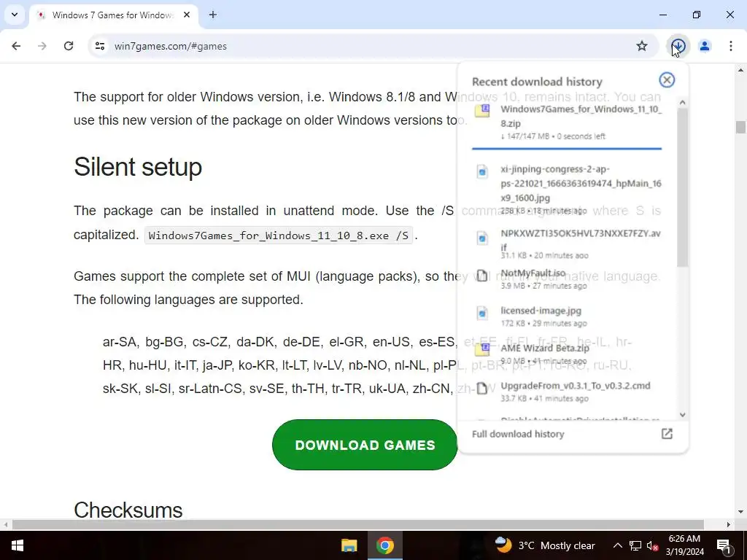747x560 pixels.
Task: Open new browser tab with plus button
Action: point(213,15)
